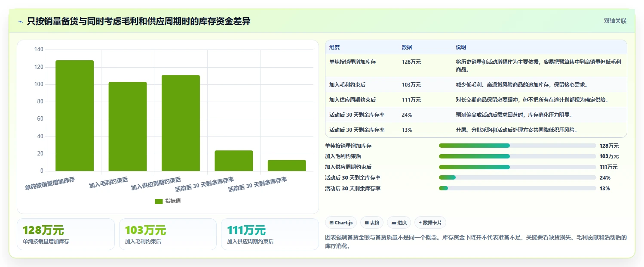
Task: Click table cell 加入毛利约束后
Action: coord(347,85)
